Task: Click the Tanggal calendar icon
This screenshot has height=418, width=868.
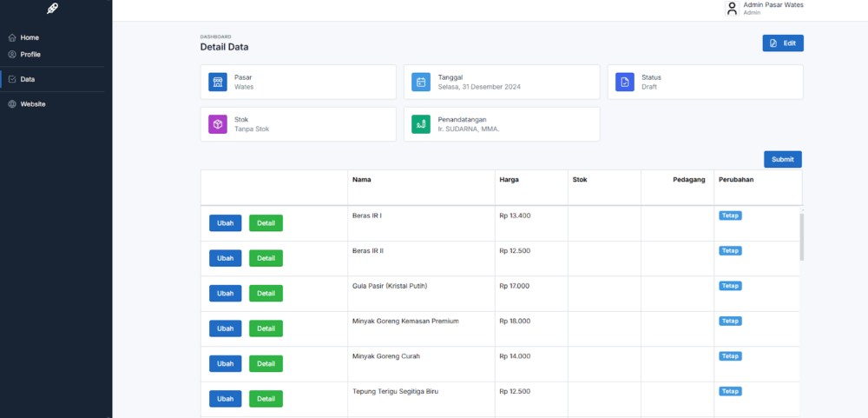Action: click(421, 82)
